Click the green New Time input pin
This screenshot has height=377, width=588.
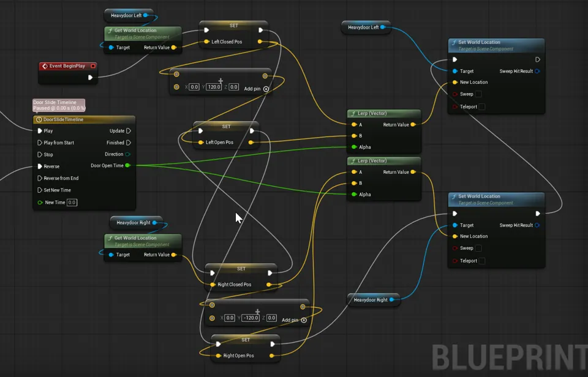point(40,203)
